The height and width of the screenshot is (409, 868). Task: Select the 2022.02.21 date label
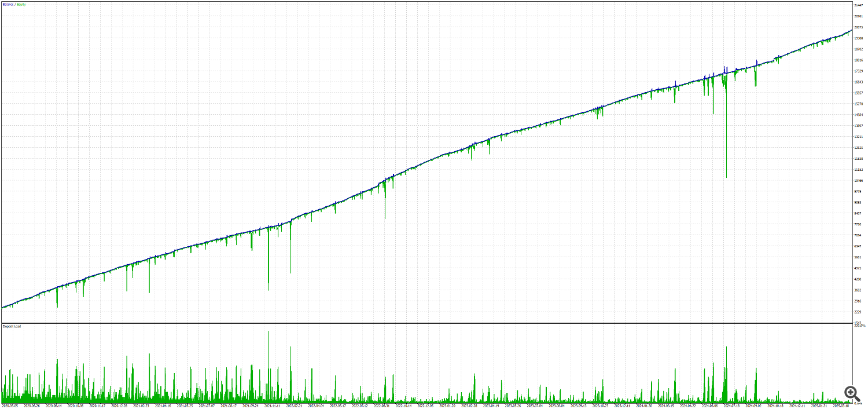point(295,406)
